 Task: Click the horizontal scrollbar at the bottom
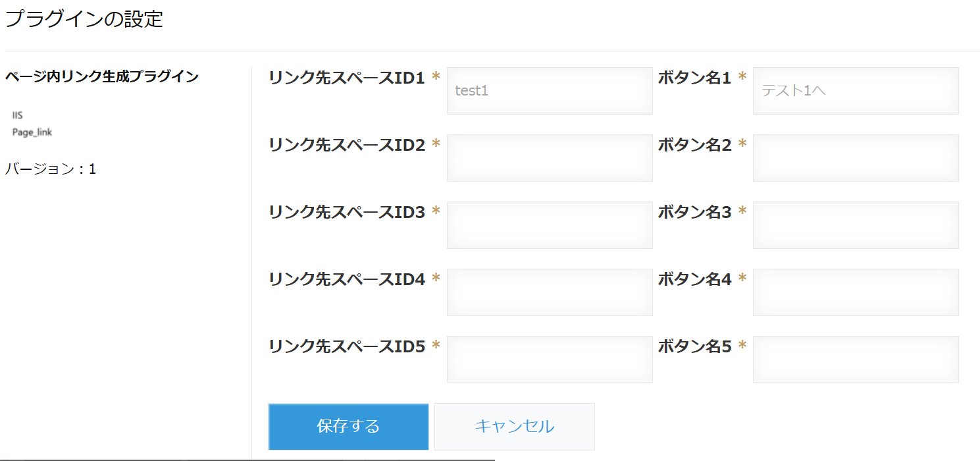pyautogui.click(x=247, y=459)
